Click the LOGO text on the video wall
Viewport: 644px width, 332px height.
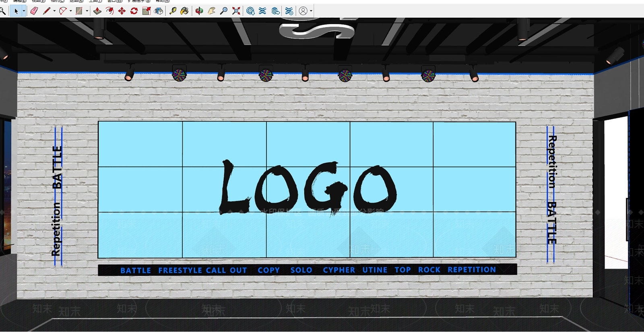(x=308, y=187)
